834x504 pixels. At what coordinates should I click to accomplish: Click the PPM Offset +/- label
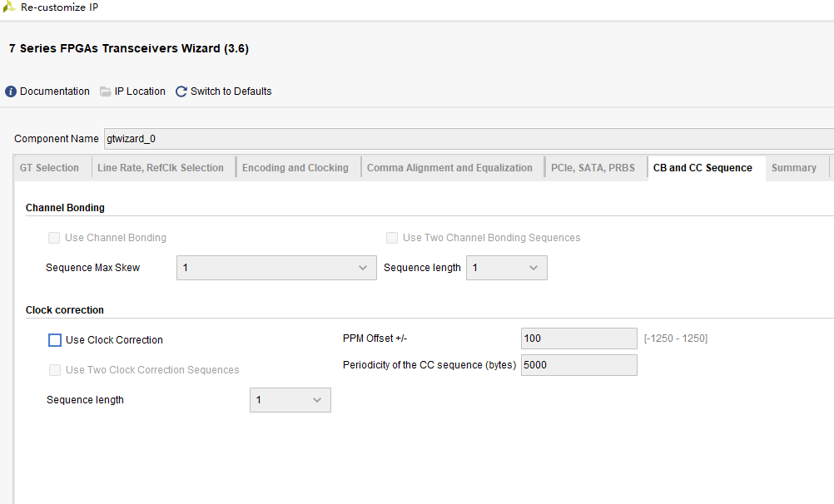(x=375, y=338)
